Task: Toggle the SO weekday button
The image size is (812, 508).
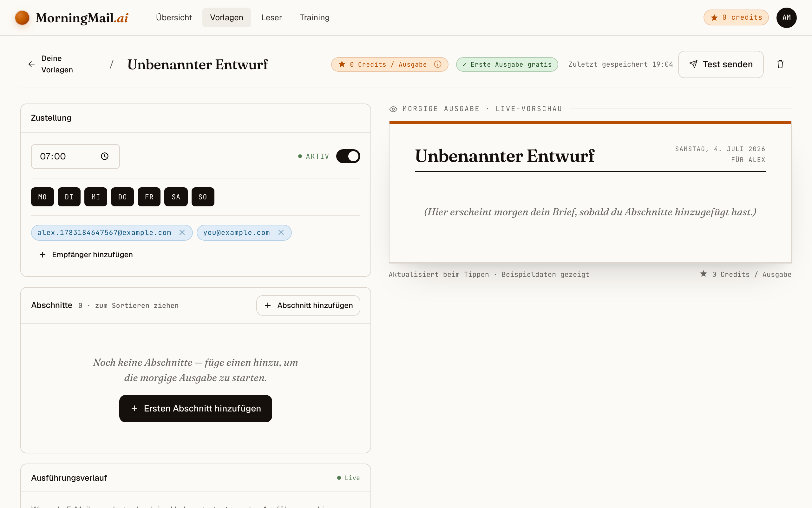Action: (203, 197)
